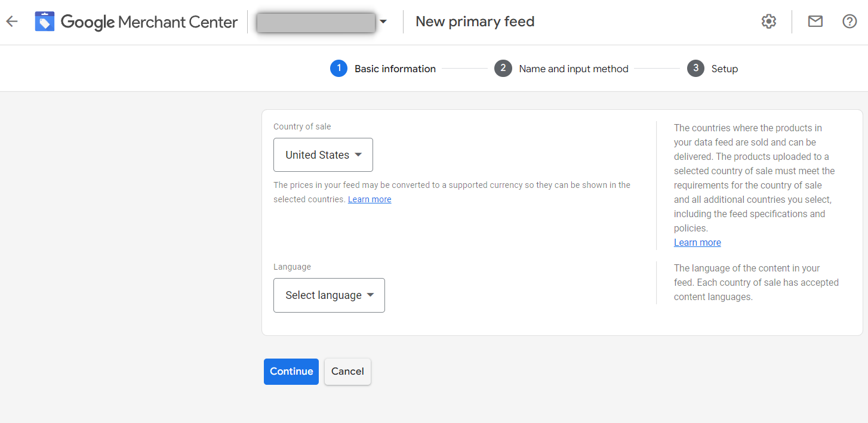Open Learn more link about currency conversion
Image resolution: width=868 pixels, height=423 pixels.
click(370, 199)
